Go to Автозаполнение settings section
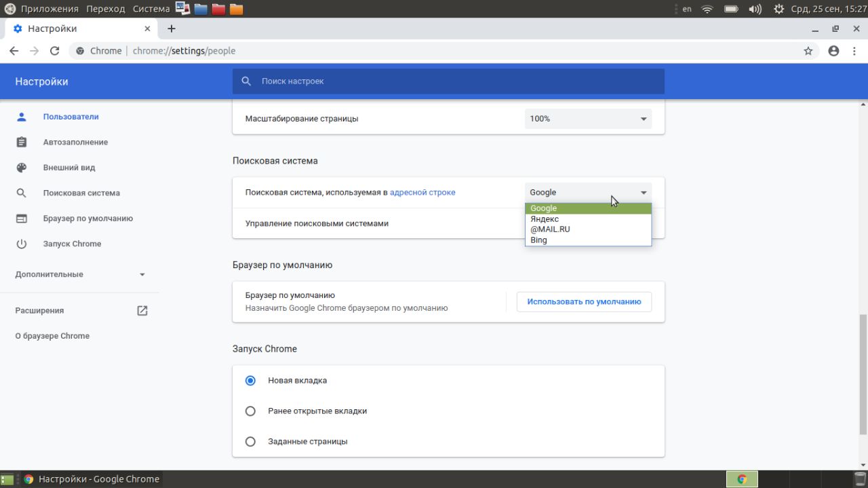The image size is (868, 488). (x=75, y=143)
